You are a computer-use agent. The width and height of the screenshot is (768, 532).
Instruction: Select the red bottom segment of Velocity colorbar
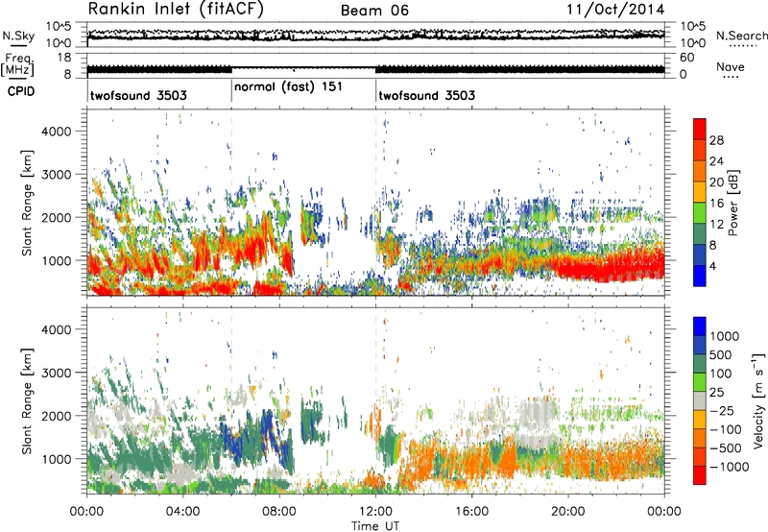(x=700, y=475)
